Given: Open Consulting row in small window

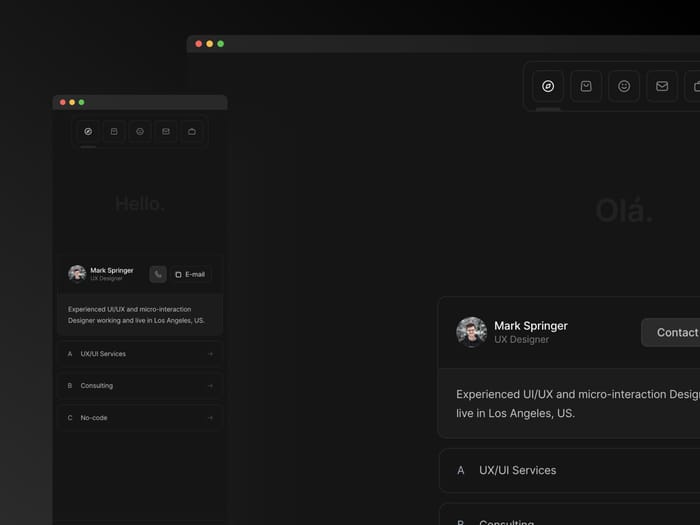Looking at the screenshot, I should click(x=140, y=386).
